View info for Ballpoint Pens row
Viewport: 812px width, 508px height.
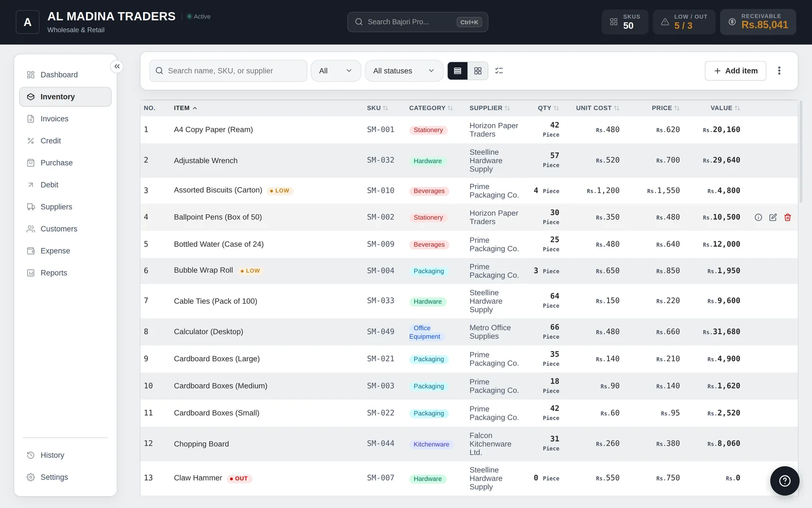click(758, 217)
